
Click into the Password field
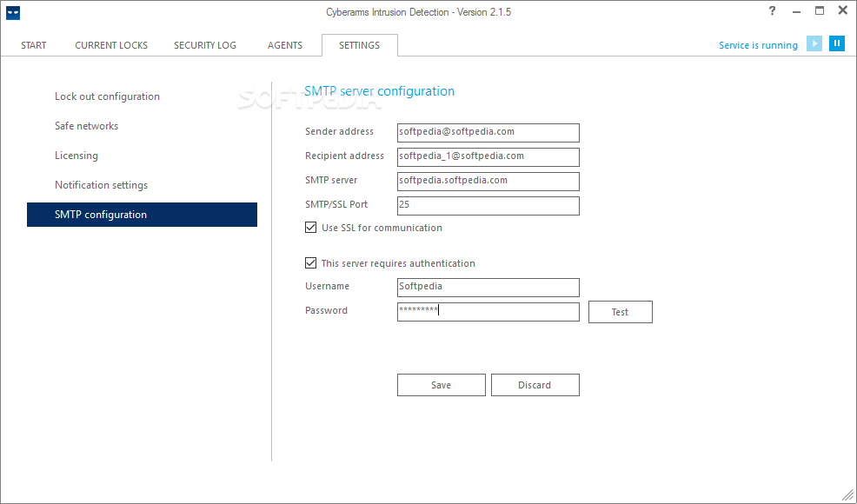(488, 312)
